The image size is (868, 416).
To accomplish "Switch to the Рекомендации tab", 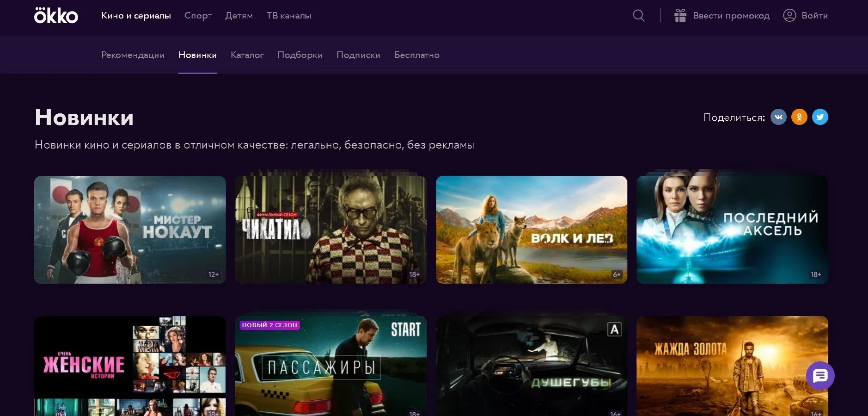I will point(133,55).
